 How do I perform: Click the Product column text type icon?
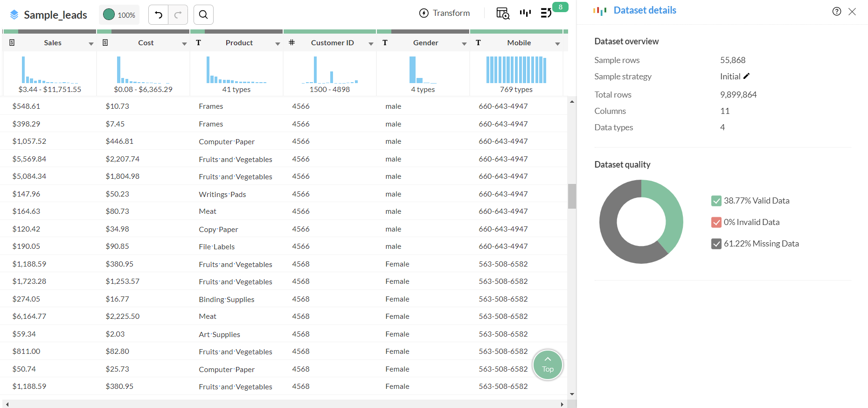(198, 42)
